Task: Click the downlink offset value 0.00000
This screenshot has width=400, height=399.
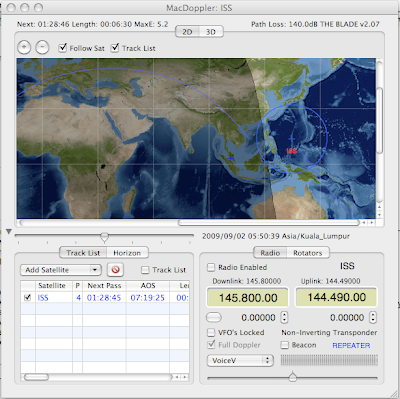Action: click(258, 317)
